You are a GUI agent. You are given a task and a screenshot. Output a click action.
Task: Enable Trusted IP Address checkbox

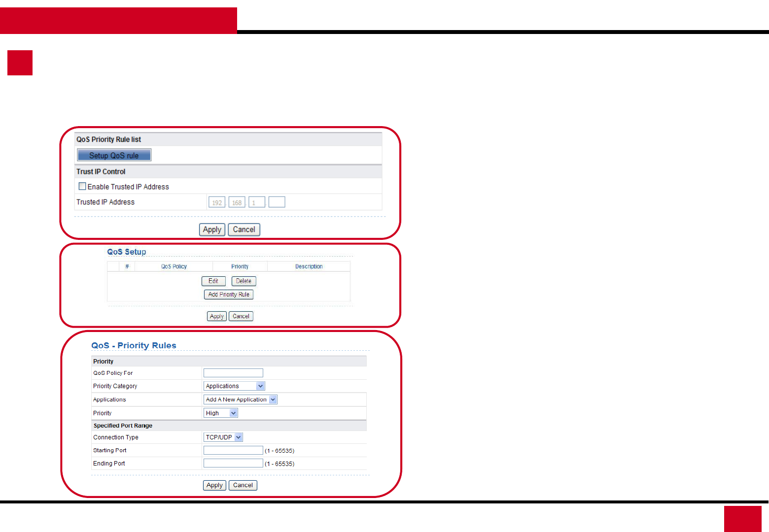[82, 186]
